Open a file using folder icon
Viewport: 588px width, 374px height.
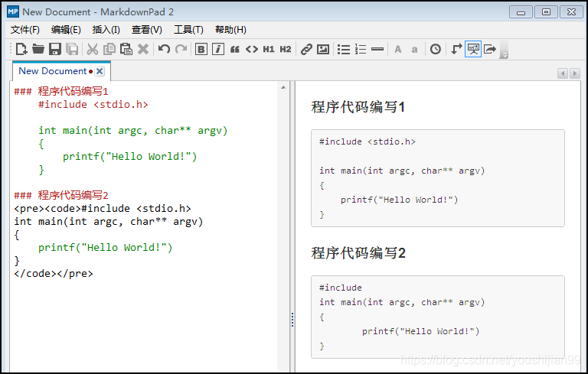pos(38,49)
